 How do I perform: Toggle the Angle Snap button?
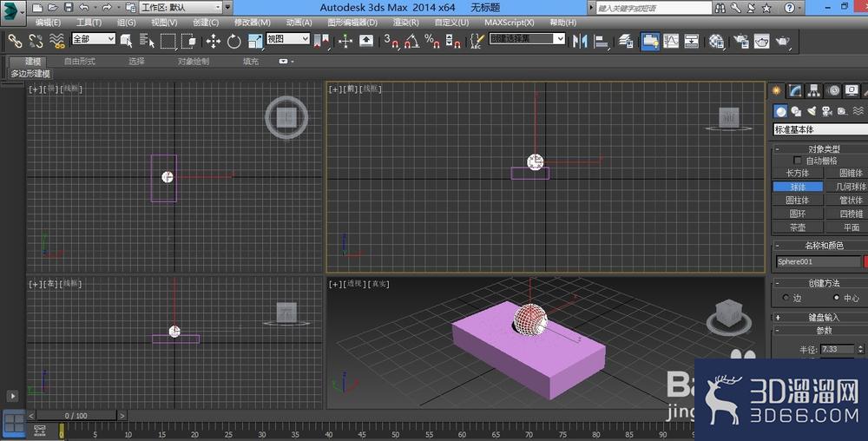[x=411, y=41]
